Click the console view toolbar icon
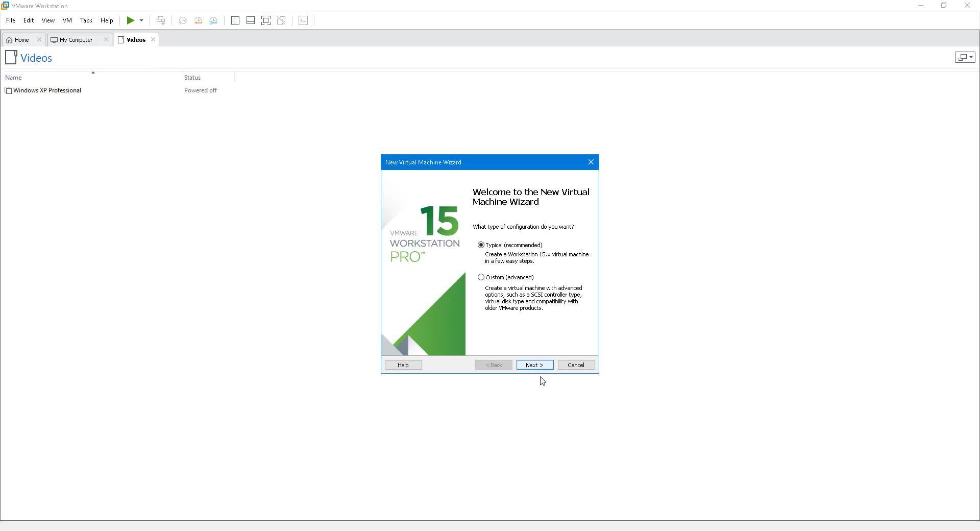The height and width of the screenshot is (531, 980). click(x=303, y=20)
